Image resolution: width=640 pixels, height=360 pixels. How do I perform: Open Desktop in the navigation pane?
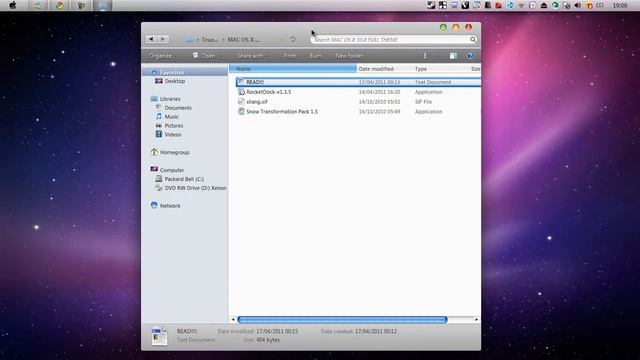[175, 81]
